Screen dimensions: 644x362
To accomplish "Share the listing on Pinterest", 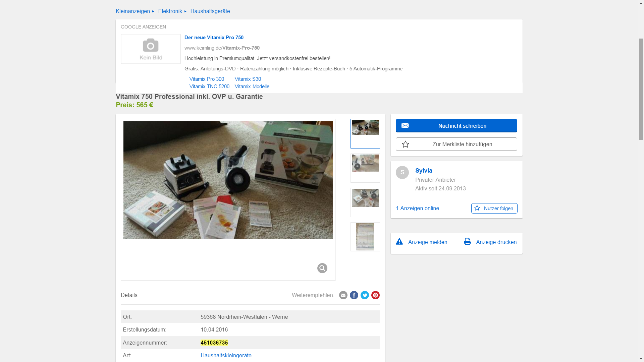I will pyautogui.click(x=375, y=295).
